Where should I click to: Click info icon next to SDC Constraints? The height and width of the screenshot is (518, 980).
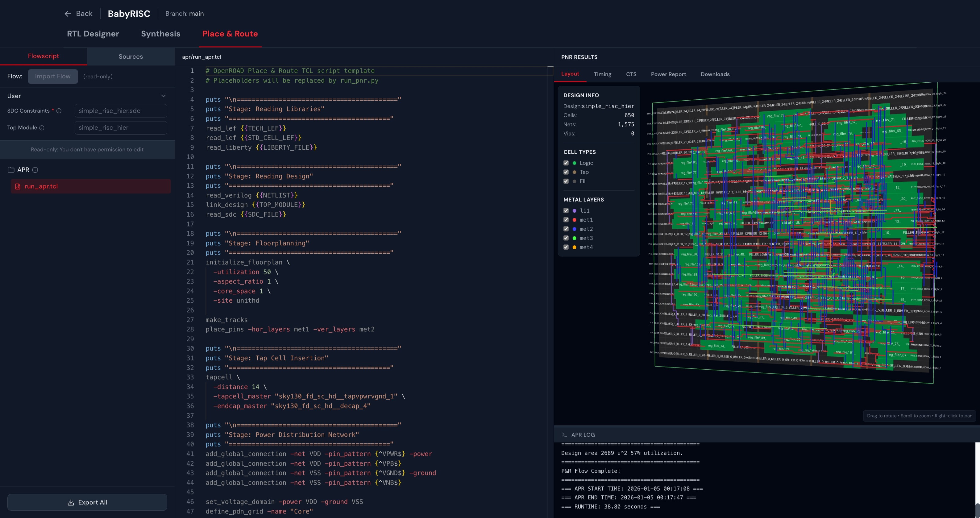59,111
